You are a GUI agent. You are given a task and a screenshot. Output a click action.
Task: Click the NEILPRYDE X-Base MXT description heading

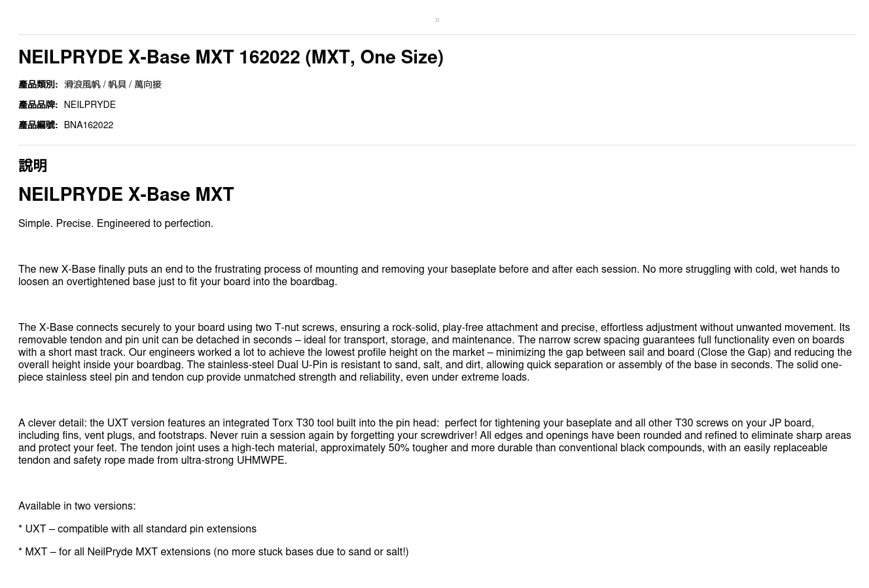pyautogui.click(x=126, y=195)
